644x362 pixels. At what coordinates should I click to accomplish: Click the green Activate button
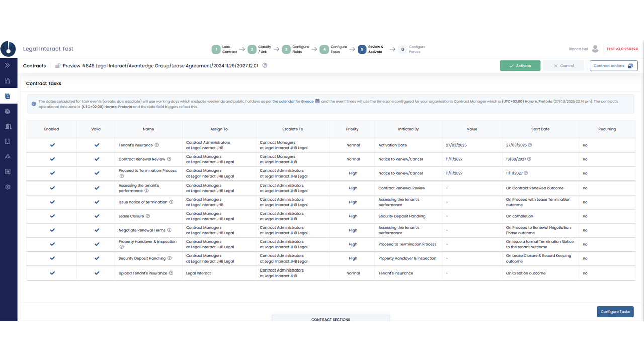pyautogui.click(x=520, y=66)
